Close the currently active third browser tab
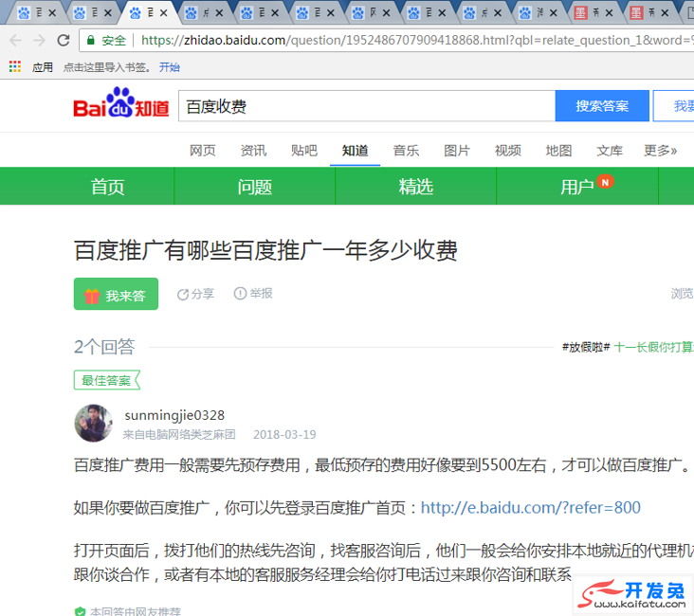 click(163, 13)
